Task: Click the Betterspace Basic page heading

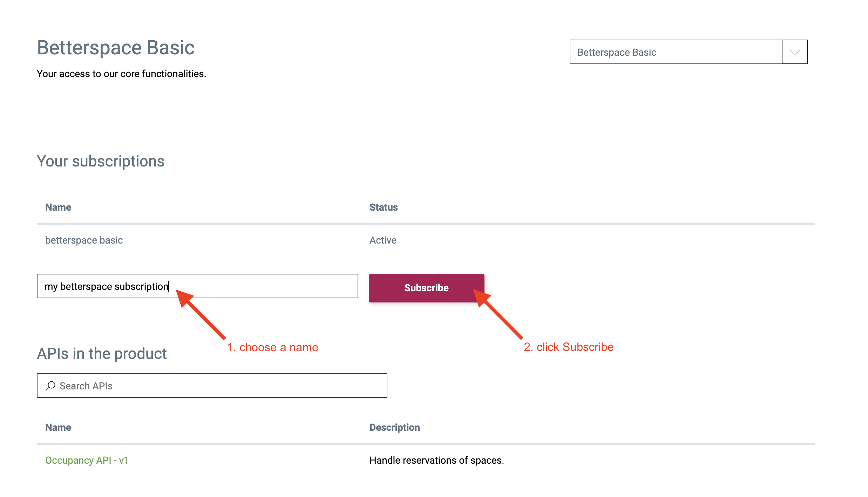Action: [x=116, y=48]
